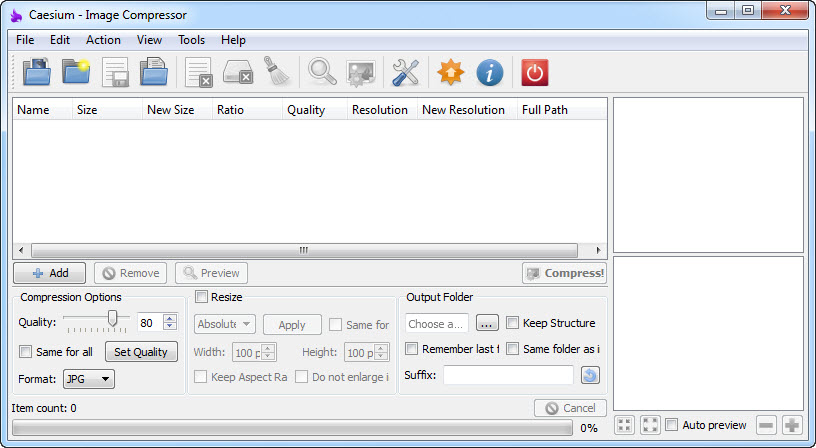Click the New Resolution column header

pos(467,110)
